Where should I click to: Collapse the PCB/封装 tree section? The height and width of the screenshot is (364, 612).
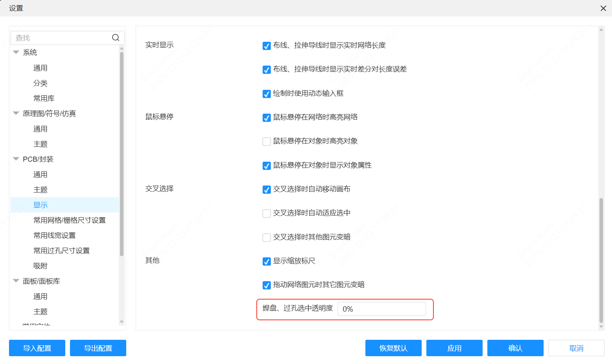pyautogui.click(x=16, y=159)
